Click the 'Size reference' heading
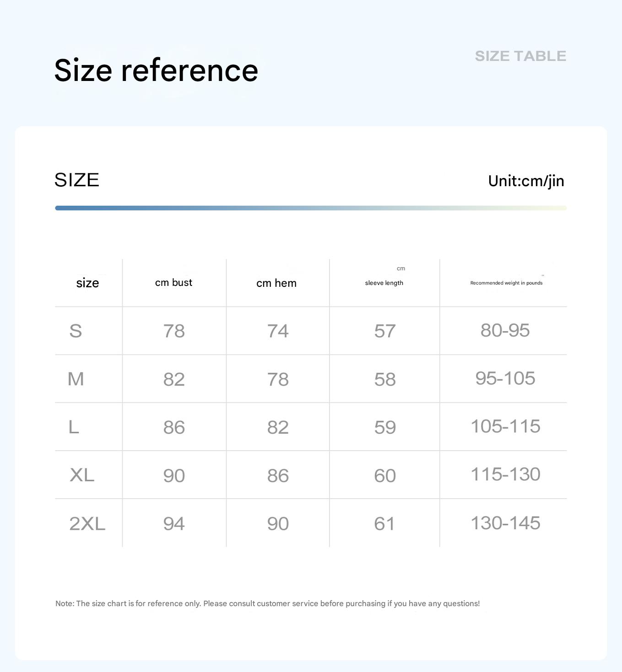The width and height of the screenshot is (622, 672). click(156, 70)
